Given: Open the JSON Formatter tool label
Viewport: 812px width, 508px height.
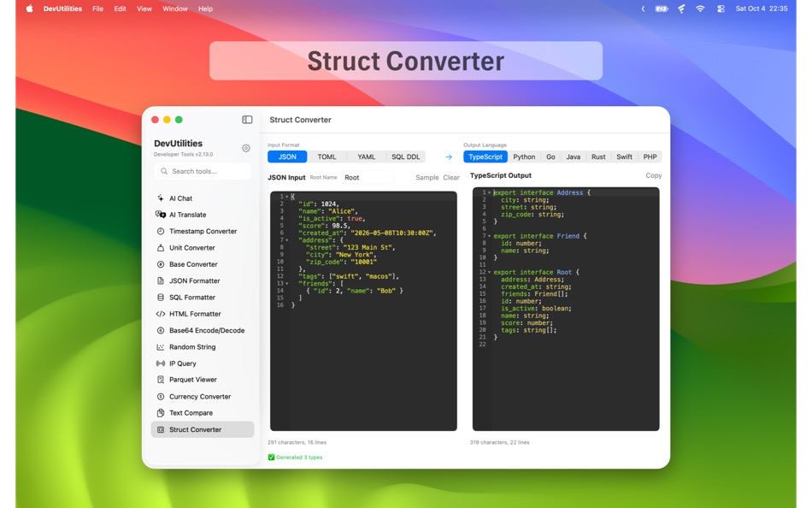Looking at the screenshot, I should (195, 281).
